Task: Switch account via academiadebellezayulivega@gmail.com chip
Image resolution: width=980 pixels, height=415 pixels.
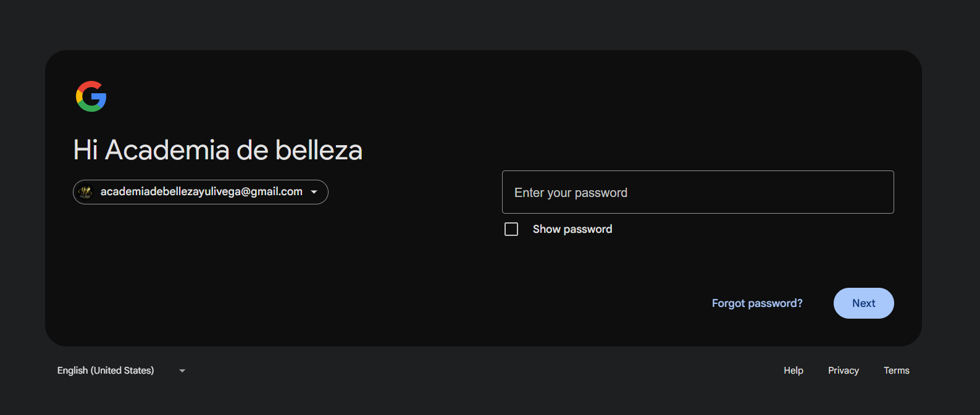Action: click(201, 192)
